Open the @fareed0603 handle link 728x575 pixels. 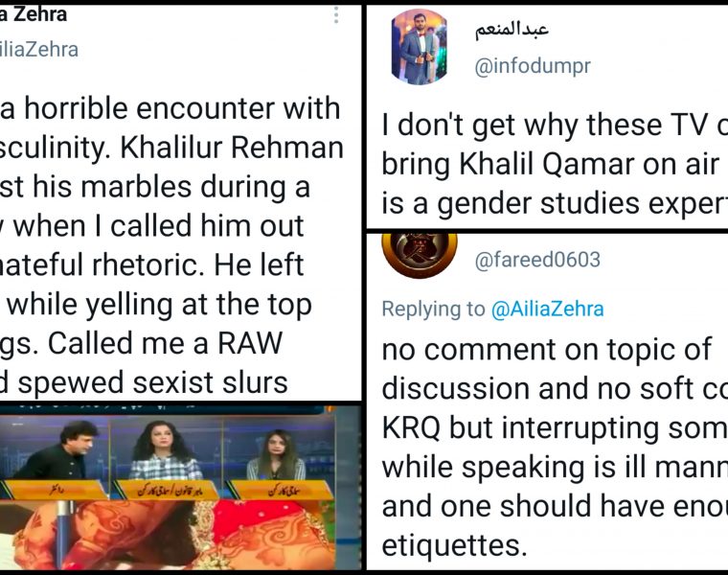[x=537, y=260]
